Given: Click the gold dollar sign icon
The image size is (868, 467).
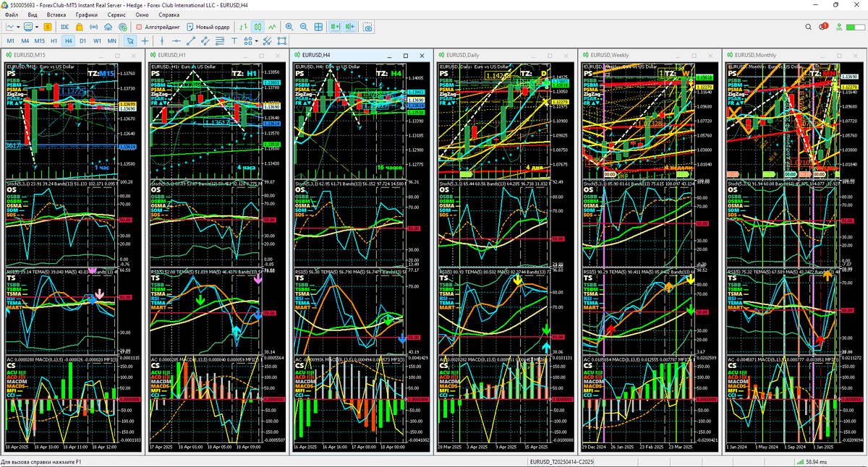Looking at the screenshot, I should click(x=48, y=27).
